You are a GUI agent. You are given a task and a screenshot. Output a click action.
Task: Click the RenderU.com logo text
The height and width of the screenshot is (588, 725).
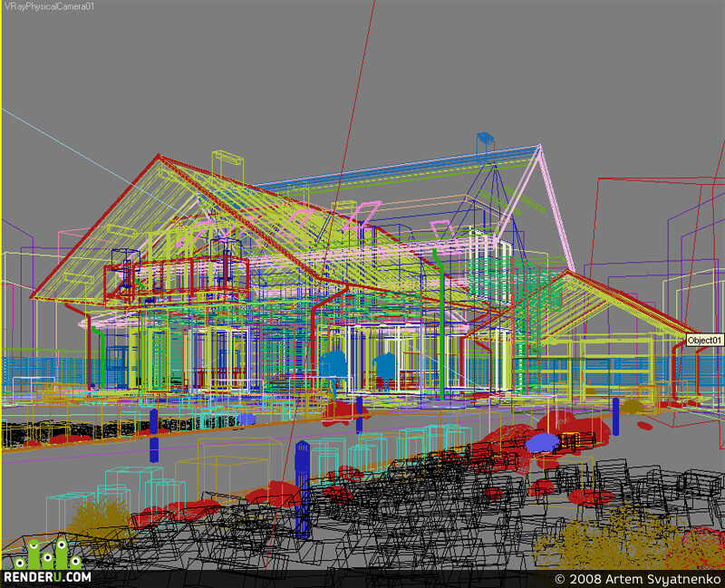47,576
